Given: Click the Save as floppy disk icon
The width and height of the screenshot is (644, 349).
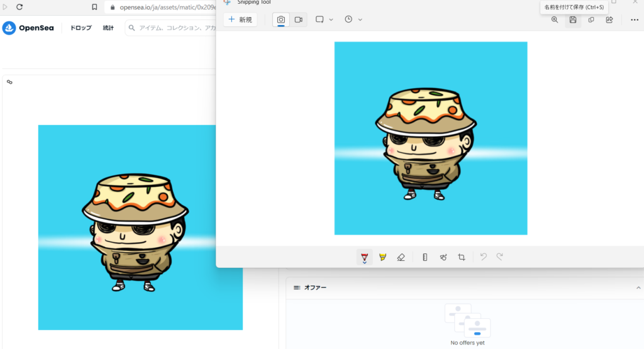Looking at the screenshot, I should (x=573, y=19).
